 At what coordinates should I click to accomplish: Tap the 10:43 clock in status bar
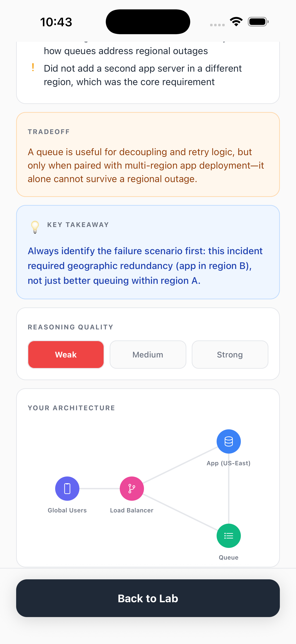pyautogui.click(x=56, y=22)
